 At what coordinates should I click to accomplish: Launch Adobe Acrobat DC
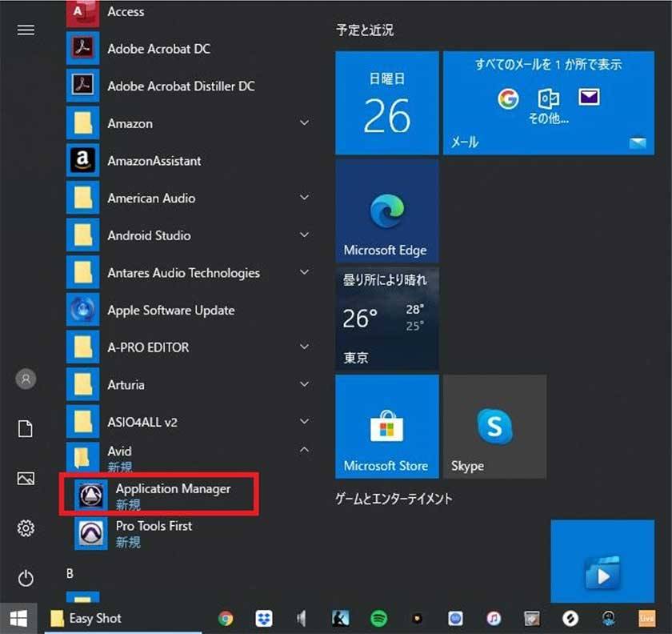pos(192,49)
